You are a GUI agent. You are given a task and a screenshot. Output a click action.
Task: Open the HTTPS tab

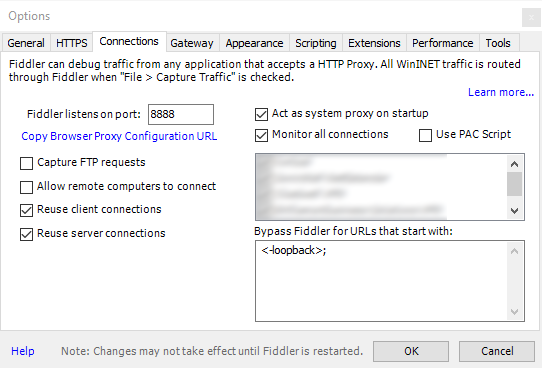72,43
